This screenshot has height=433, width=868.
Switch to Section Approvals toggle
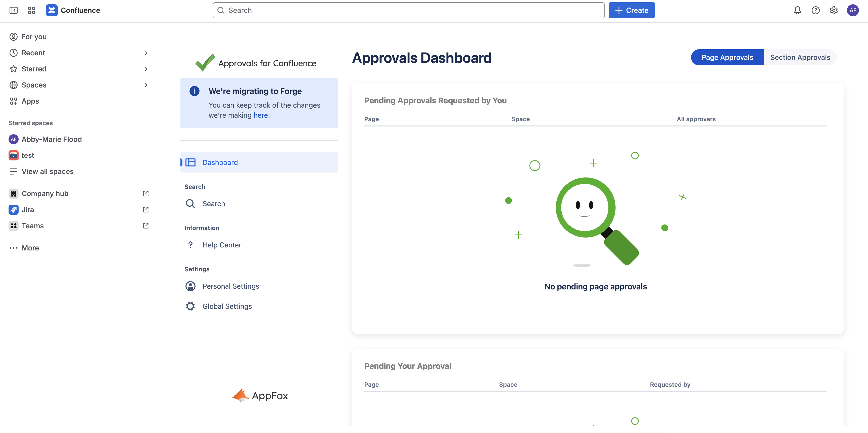tap(800, 57)
